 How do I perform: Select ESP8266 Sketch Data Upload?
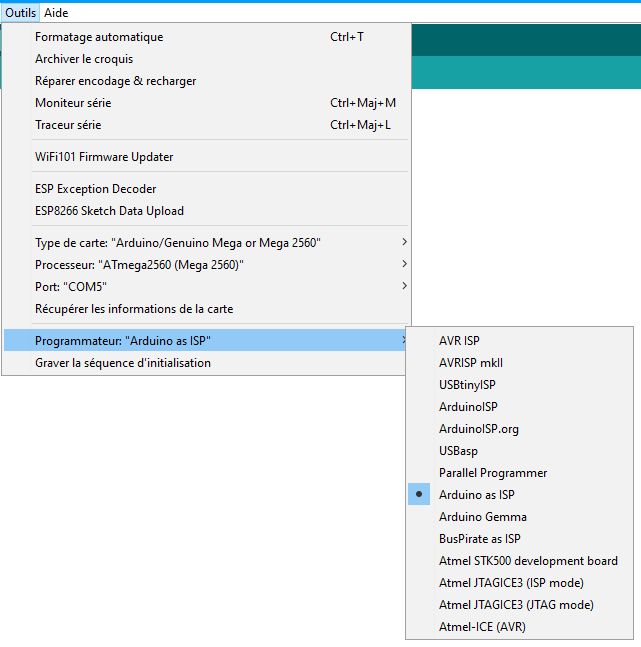tap(206, 211)
